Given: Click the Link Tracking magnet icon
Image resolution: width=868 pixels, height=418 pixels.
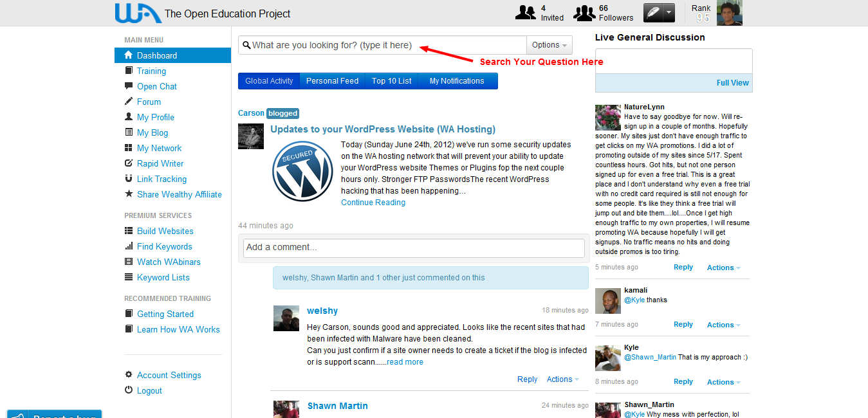Looking at the screenshot, I should [129, 179].
